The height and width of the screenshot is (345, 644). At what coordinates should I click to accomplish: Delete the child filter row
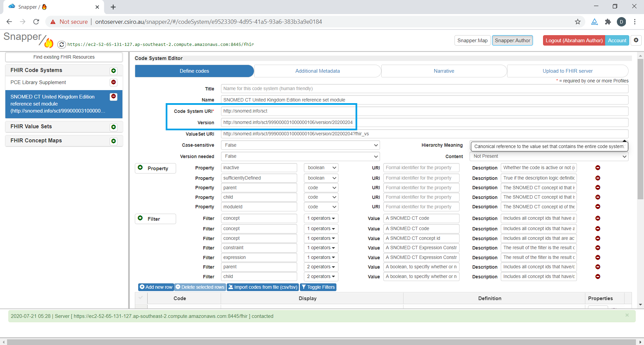(x=598, y=276)
